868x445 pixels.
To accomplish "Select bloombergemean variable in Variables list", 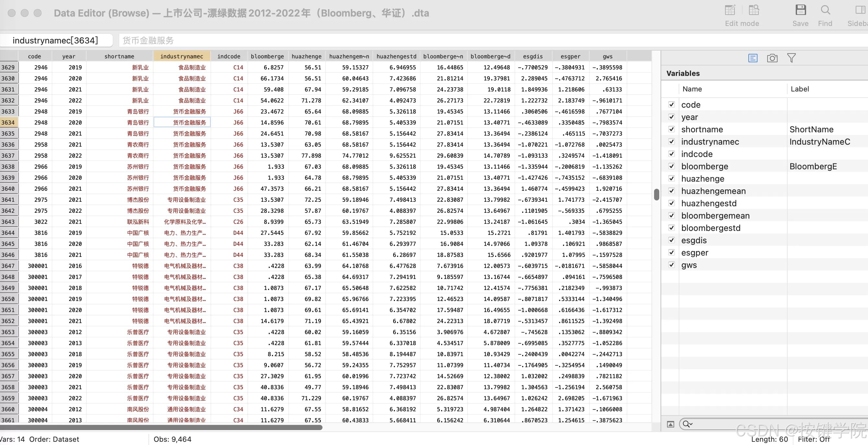I will click(715, 216).
